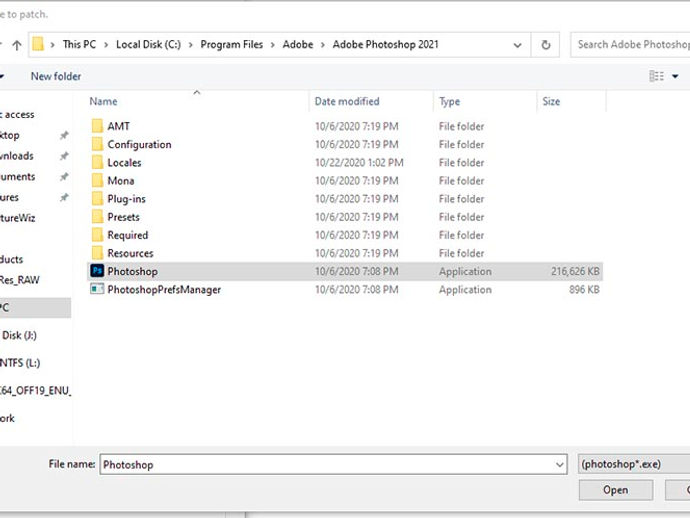Click the Configuration folder icon
Viewport: 690px width, 518px height.
97,144
